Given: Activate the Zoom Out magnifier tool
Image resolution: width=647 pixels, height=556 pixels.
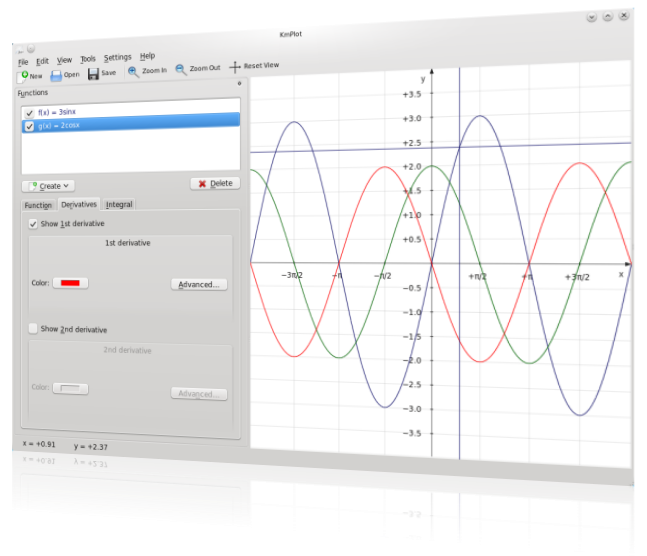Looking at the screenshot, I should pos(181,69).
